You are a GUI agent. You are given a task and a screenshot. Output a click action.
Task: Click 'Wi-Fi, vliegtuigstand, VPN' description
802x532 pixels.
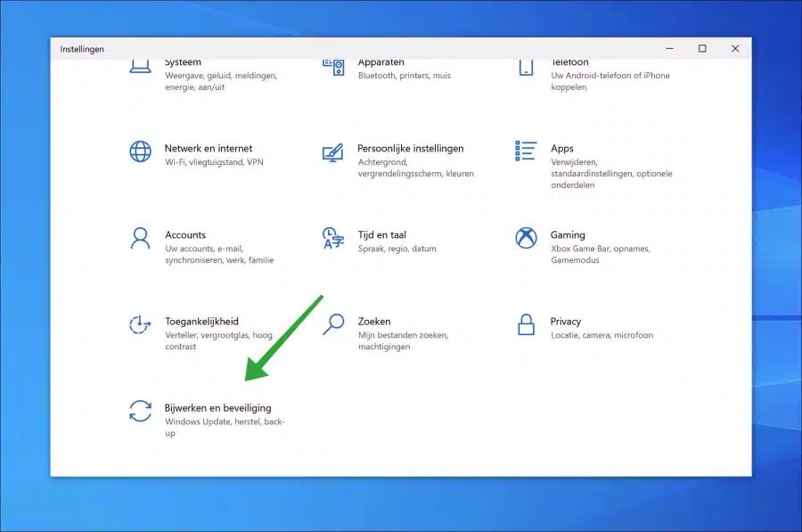(214, 162)
